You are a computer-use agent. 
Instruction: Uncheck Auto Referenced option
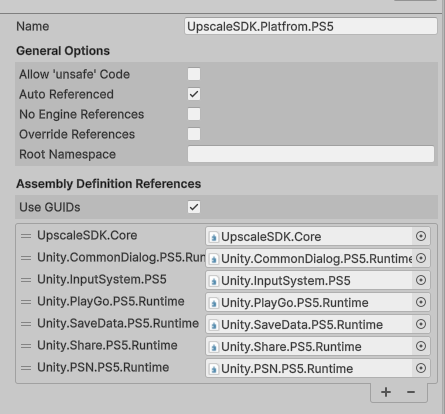tap(194, 94)
